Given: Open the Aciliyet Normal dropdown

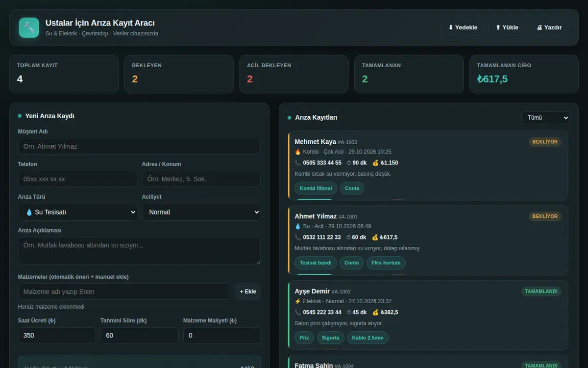Looking at the screenshot, I should point(201,212).
